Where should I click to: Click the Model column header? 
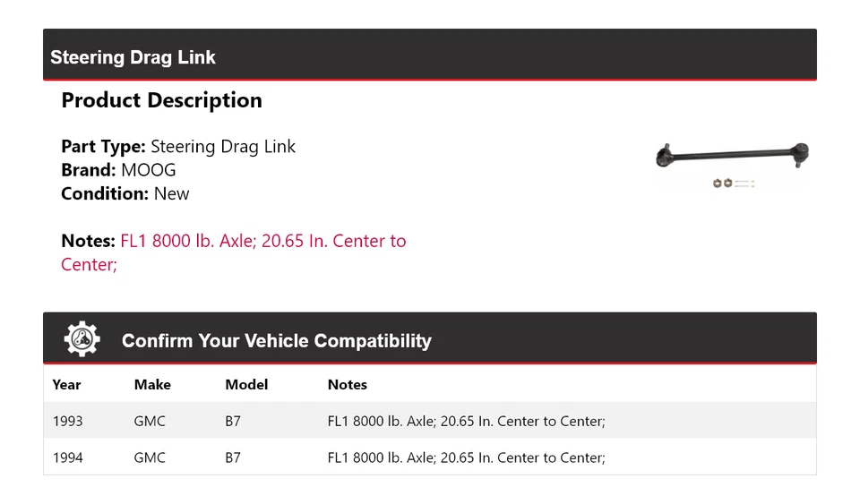click(246, 385)
